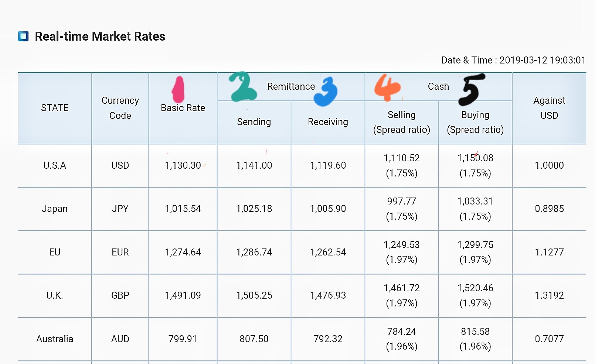Image resolution: width=595 pixels, height=364 pixels.
Task: Click the Basic Rate column header
Action: pos(183,108)
